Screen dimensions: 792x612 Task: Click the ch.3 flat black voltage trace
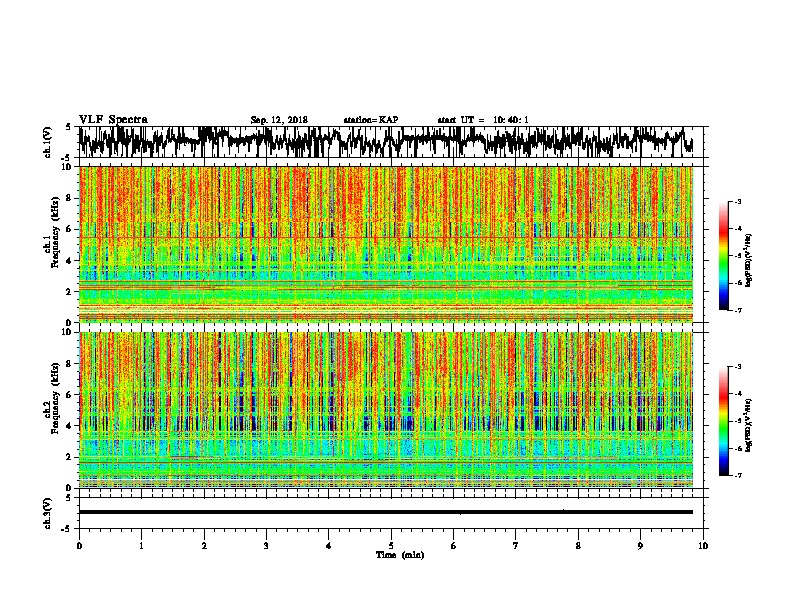click(x=385, y=512)
